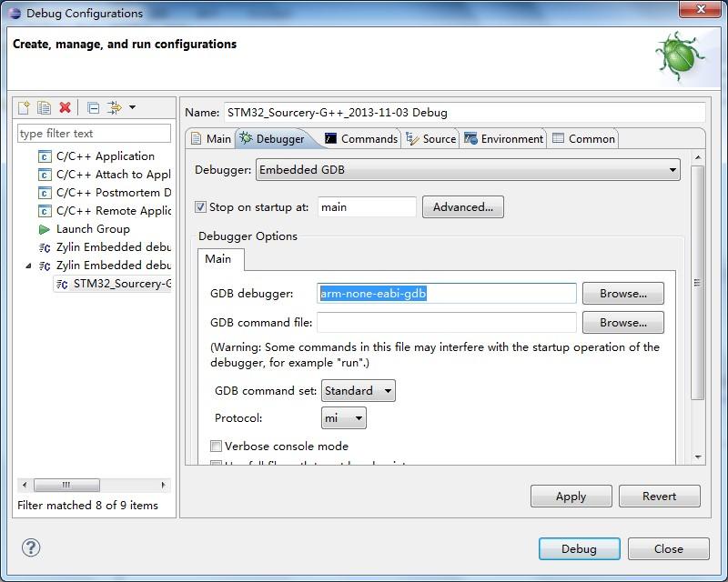The image size is (728, 582).
Task: Switch to the Commands tab
Action: [x=366, y=138]
